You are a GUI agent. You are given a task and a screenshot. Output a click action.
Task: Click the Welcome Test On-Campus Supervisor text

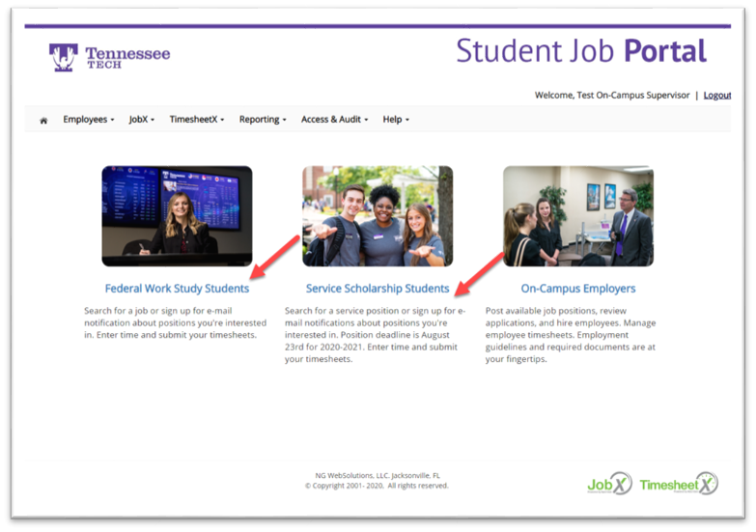[x=612, y=96]
